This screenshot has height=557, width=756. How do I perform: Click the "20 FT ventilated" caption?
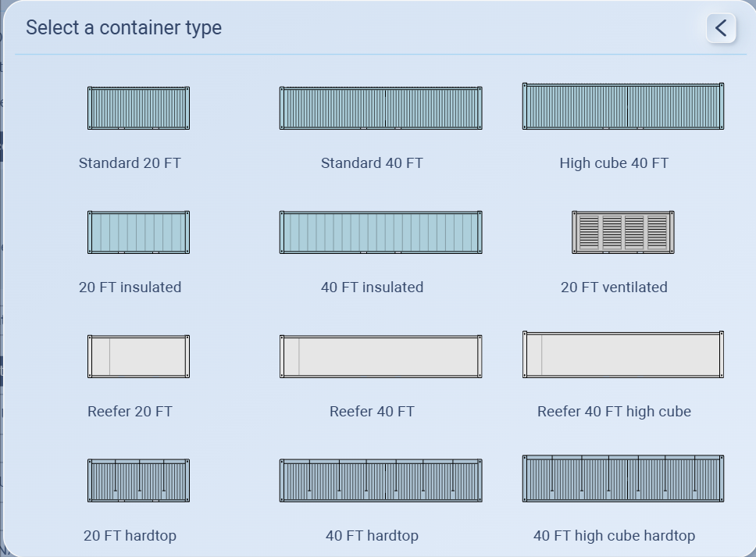[614, 287]
